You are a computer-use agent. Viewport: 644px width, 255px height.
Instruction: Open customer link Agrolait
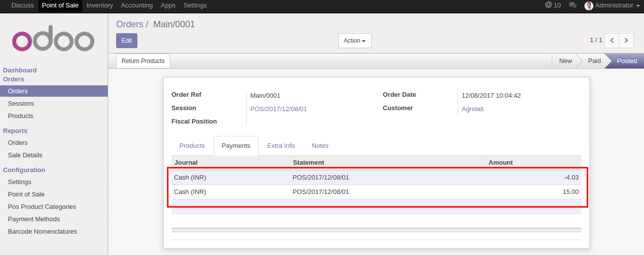(472, 109)
